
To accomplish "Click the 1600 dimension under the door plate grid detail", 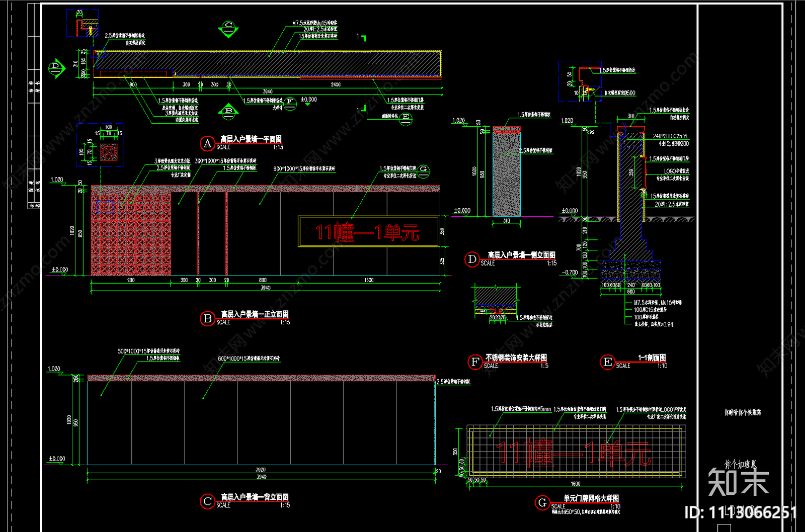I will [x=575, y=484].
